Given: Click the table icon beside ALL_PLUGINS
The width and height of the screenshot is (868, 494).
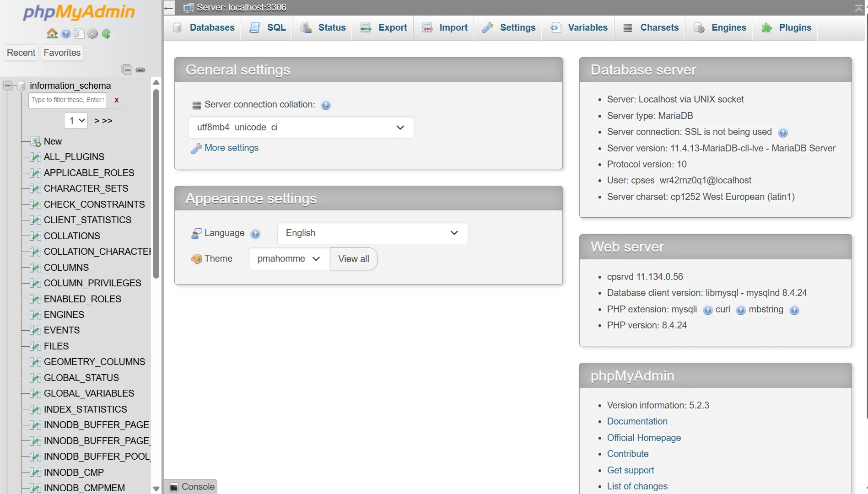Looking at the screenshot, I should click(x=35, y=157).
